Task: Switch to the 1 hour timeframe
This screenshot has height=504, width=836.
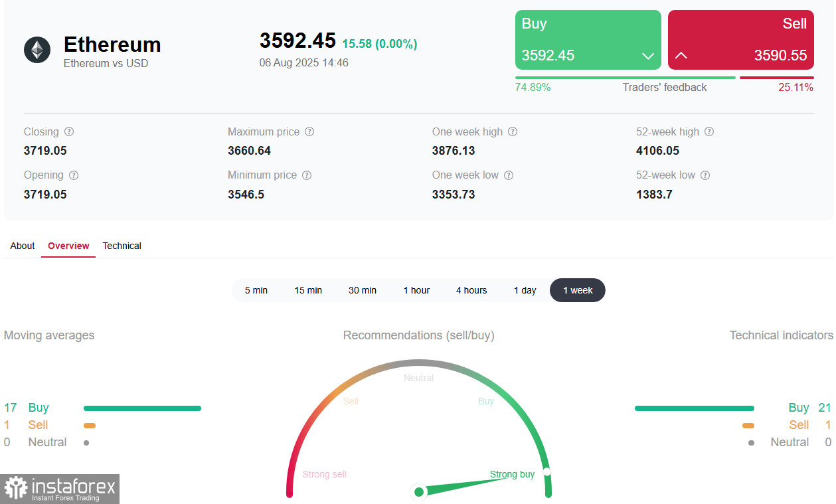Action: tap(416, 290)
